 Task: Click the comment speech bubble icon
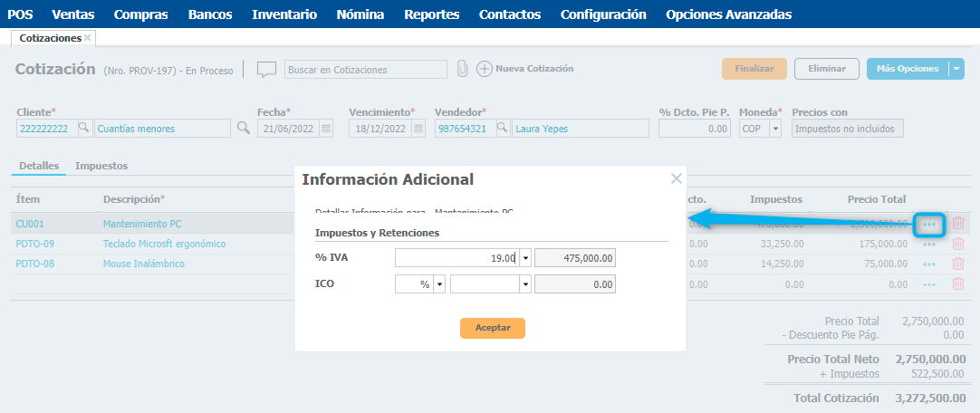tap(265, 70)
